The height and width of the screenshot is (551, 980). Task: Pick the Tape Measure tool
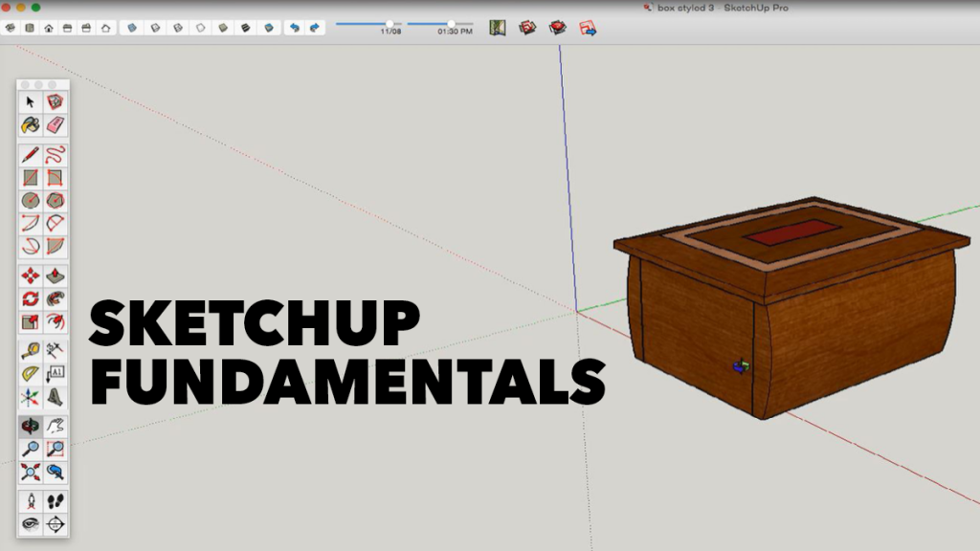tap(30, 350)
